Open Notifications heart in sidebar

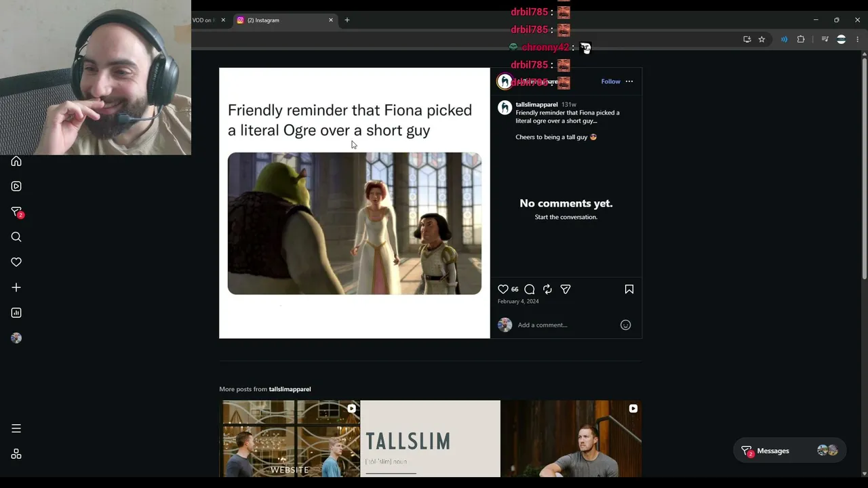16,262
